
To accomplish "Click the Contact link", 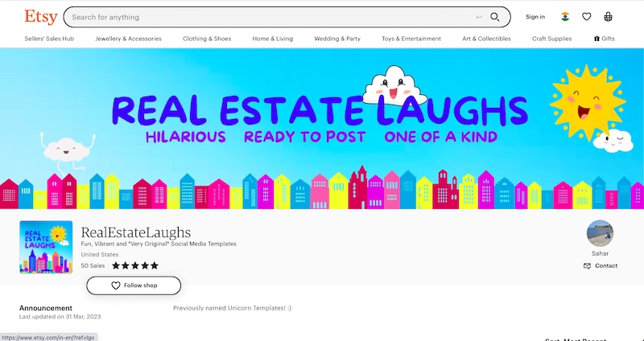I will tap(601, 266).
